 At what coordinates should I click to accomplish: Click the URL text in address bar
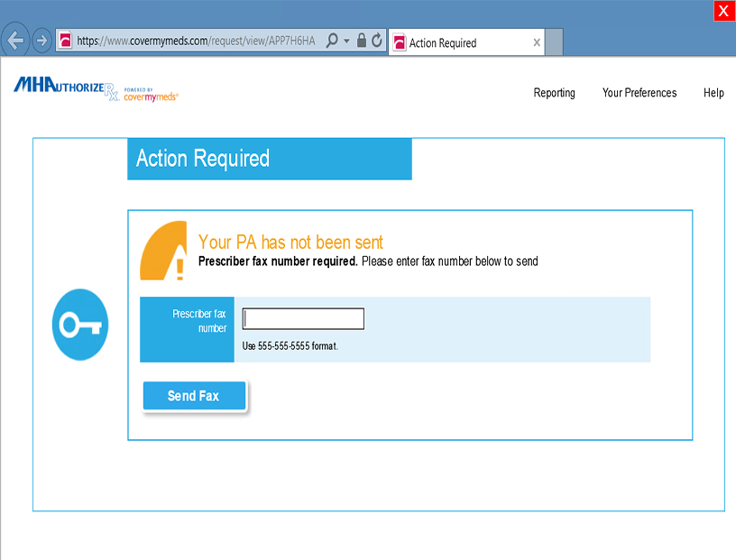196,41
